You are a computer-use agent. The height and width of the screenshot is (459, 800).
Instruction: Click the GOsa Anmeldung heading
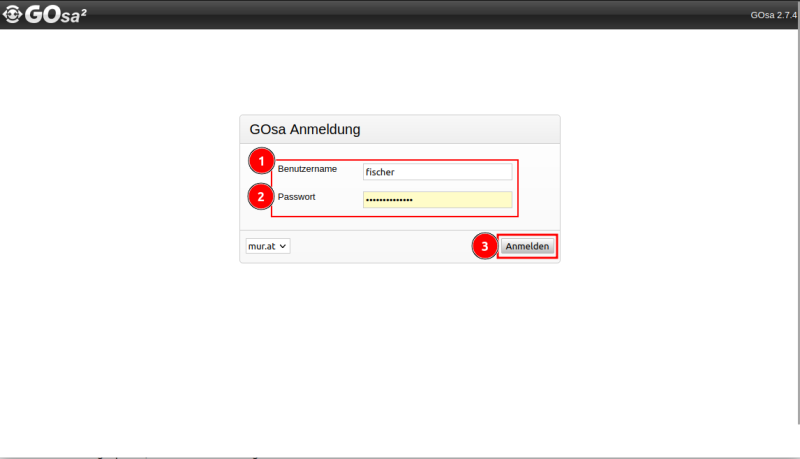(305, 130)
